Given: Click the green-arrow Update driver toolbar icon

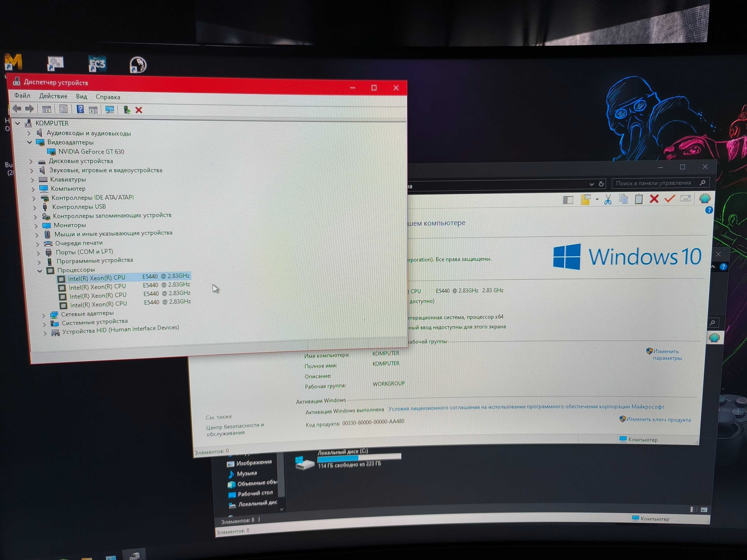Looking at the screenshot, I should [127, 110].
